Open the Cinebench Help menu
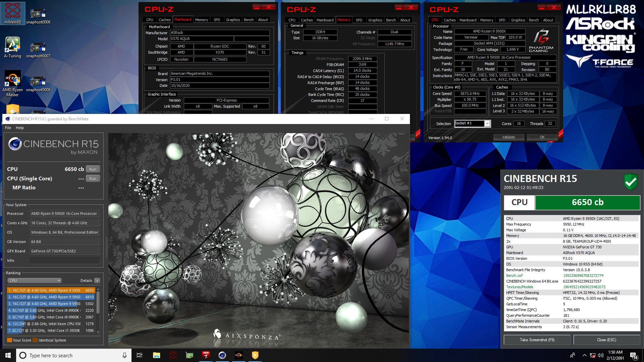The image size is (644, 362). pos(20,128)
